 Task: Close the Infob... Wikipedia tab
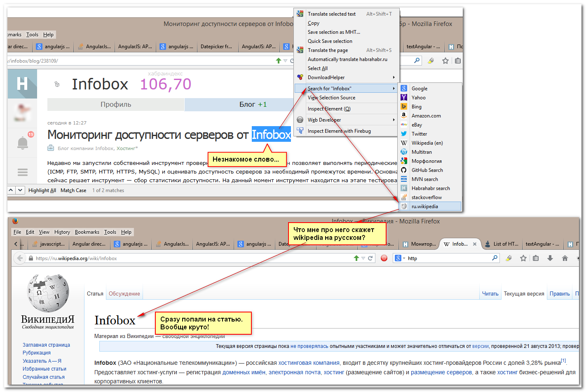click(x=475, y=244)
